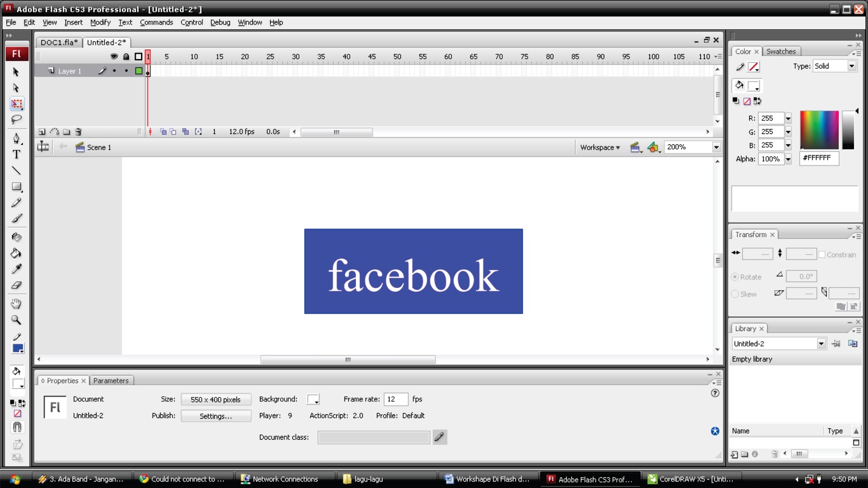The image size is (868, 488).
Task: Open the Alpha 100% dropdown
Action: pyautogui.click(x=788, y=159)
